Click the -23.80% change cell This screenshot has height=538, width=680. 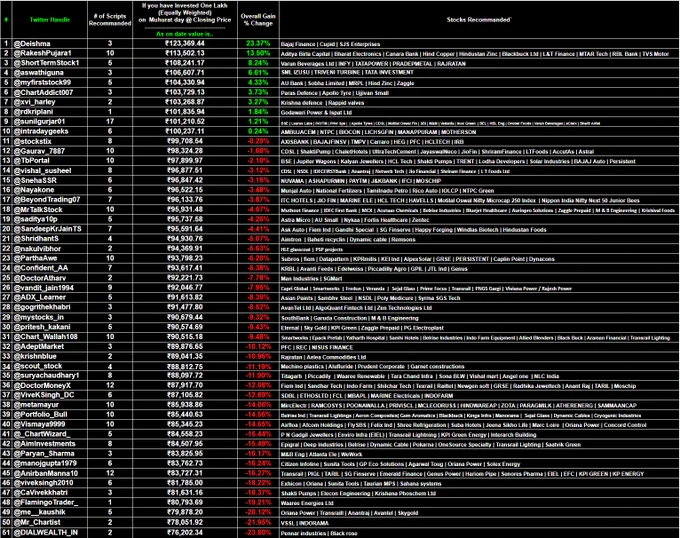coord(258,532)
